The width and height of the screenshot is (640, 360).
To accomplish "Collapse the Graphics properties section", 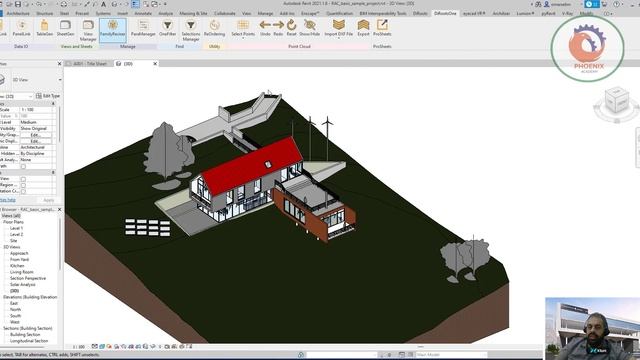I will pos(53,104).
